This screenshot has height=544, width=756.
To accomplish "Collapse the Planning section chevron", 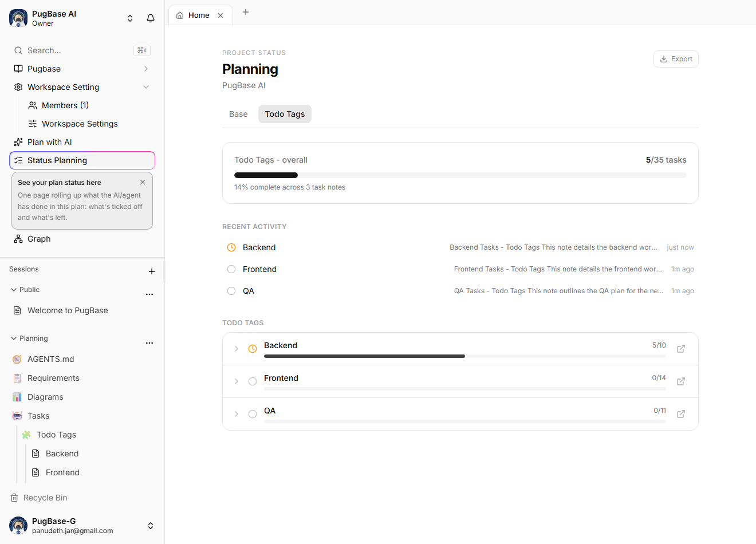I will click(14, 338).
